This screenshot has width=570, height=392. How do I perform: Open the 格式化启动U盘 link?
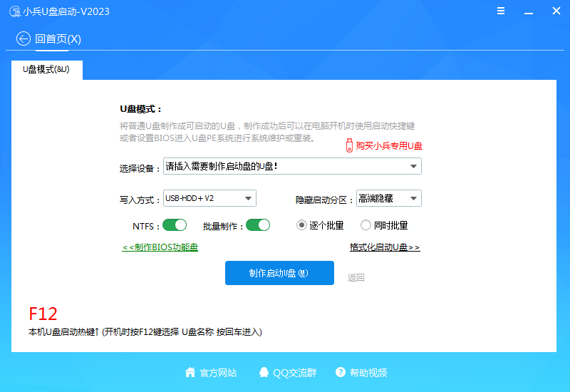pos(385,247)
